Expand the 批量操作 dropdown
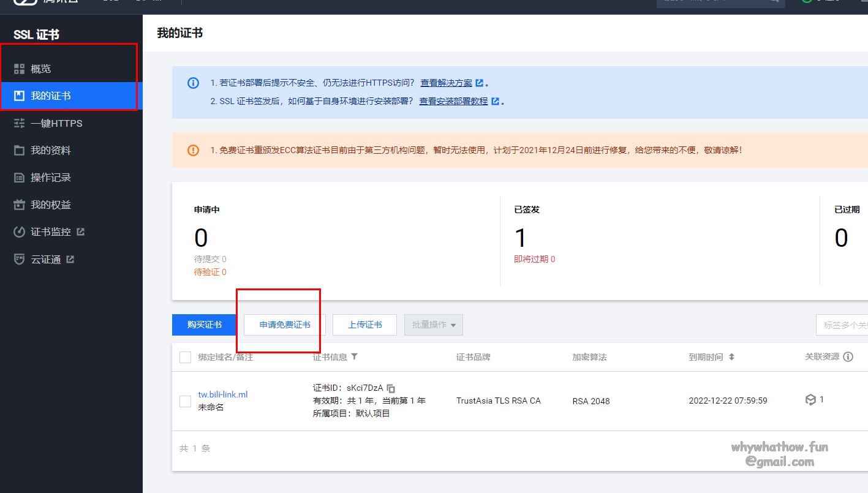Screen dimensions: 868x493 click(x=434, y=325)
